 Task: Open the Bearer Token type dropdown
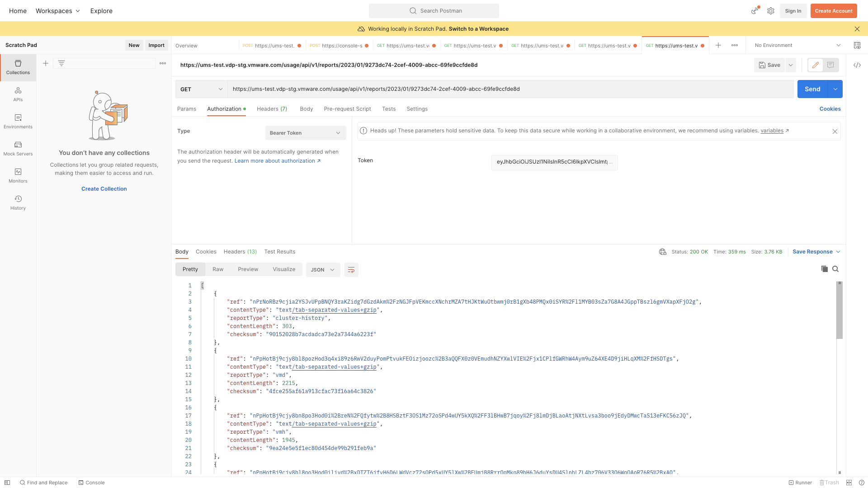coord(305,133)
